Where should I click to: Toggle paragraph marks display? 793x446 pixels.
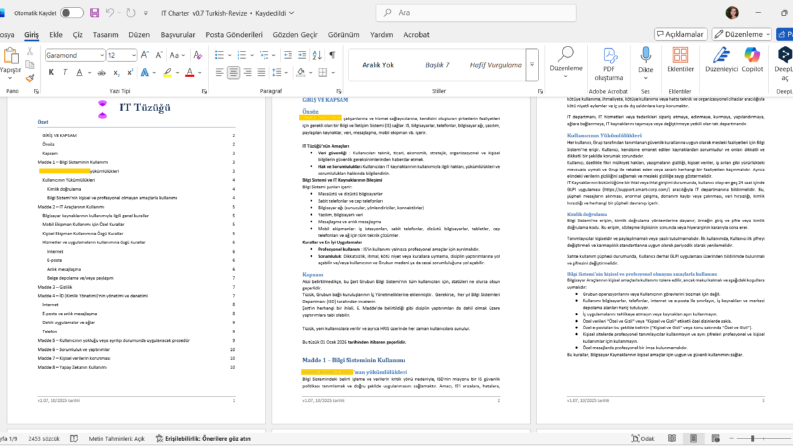pyautogui.click(x=332, y=55)
